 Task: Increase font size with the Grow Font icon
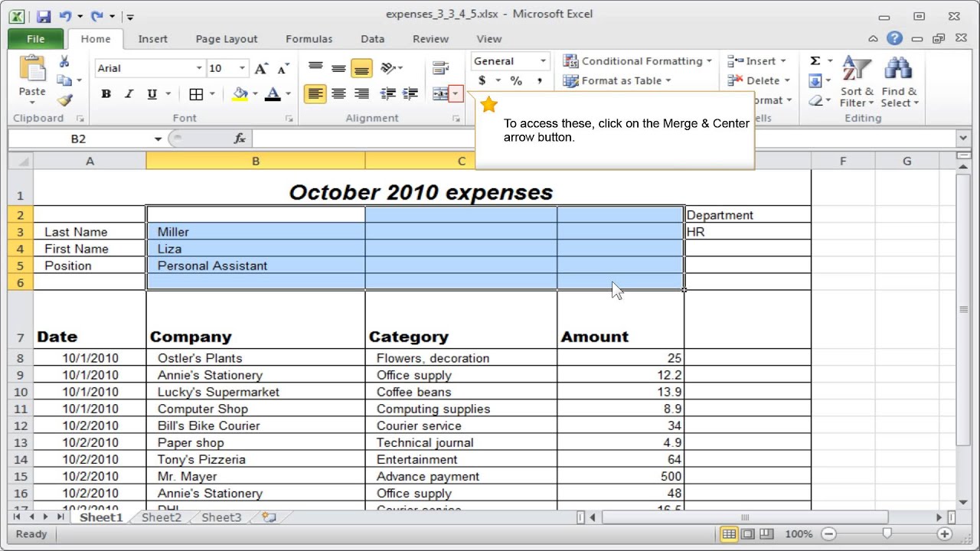(x=261, y=69)
